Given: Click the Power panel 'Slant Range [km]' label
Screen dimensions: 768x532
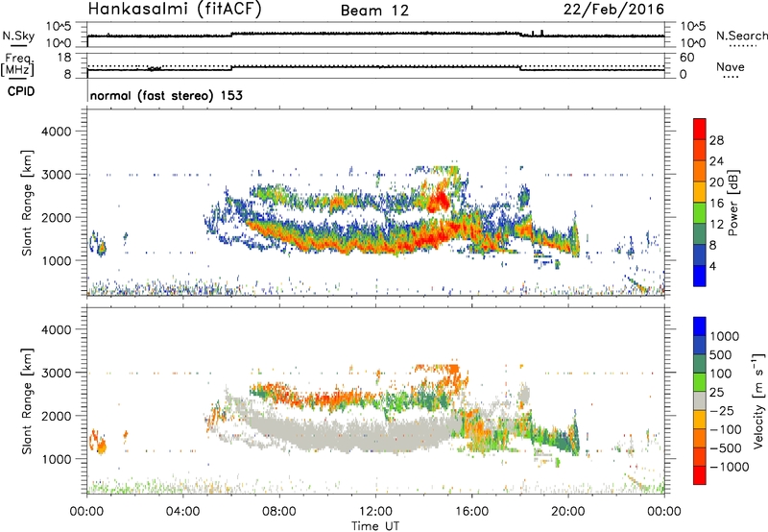Looking at the screenshot, I should pos(27,204).
